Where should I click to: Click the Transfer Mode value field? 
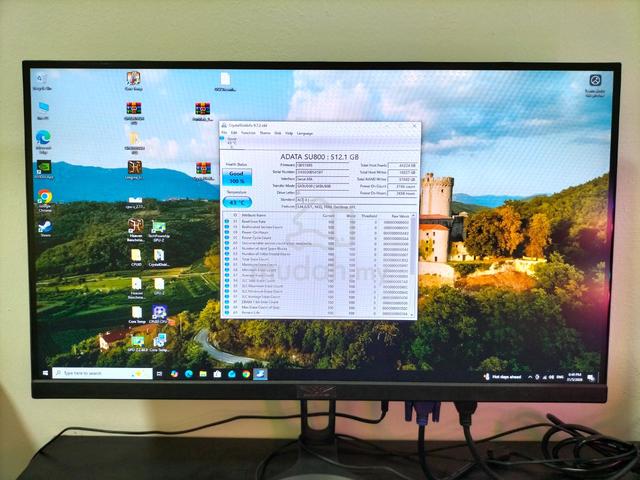click(322, 186)
